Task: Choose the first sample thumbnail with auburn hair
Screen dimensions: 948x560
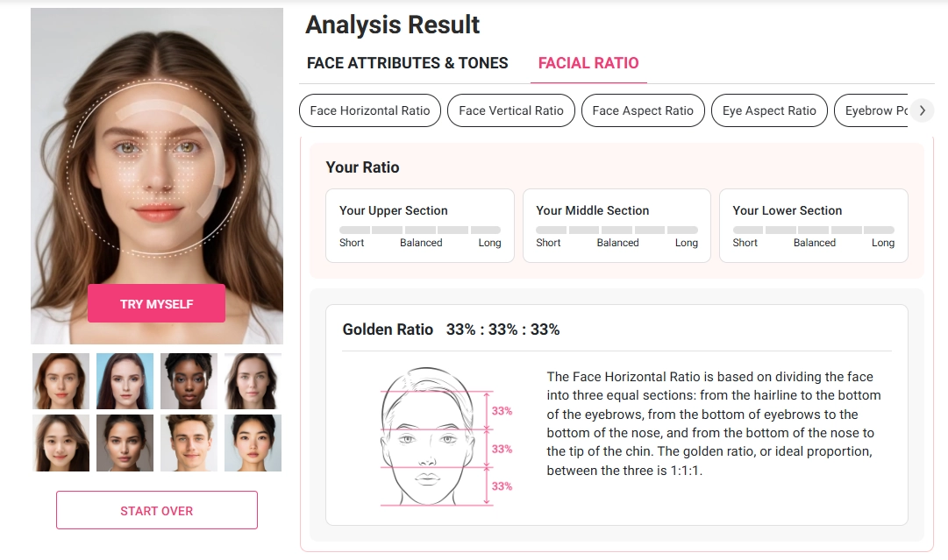Action: pos(61,381)
